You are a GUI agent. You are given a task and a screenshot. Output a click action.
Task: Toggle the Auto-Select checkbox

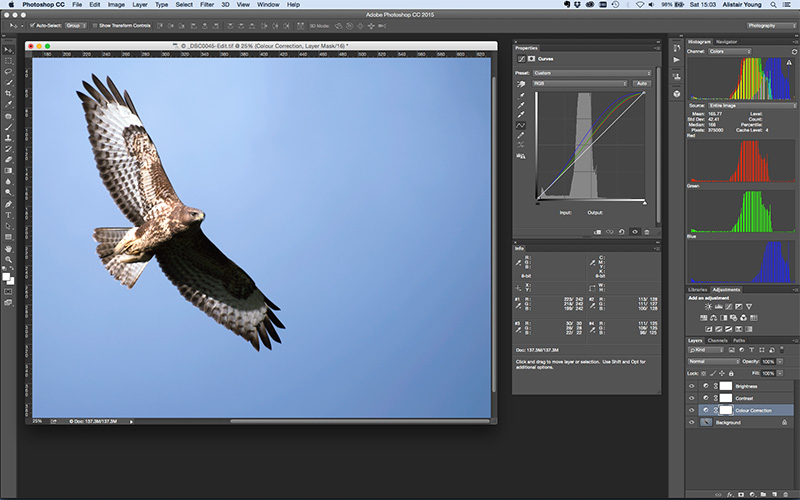click(33, 26)
